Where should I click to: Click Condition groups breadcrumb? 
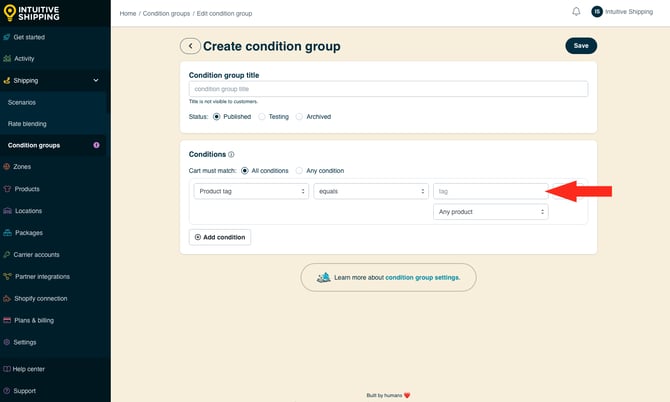[166, 14]
